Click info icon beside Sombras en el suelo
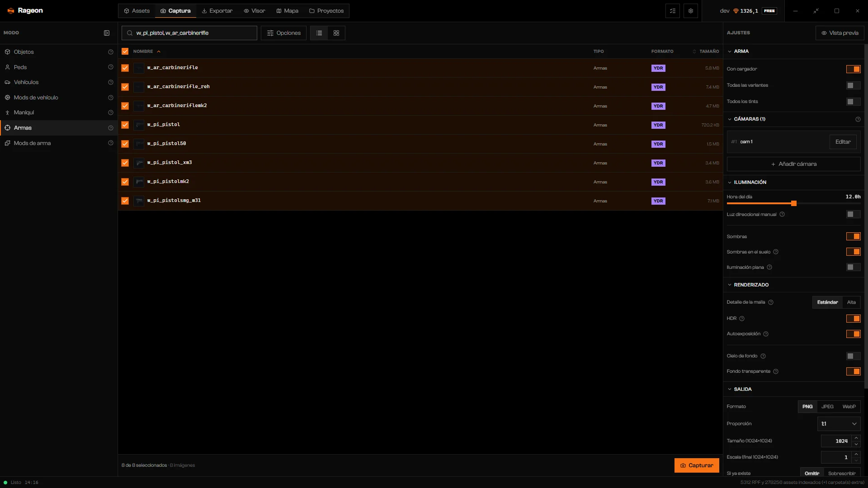This screenshot has width=868, height=488. click(x=776, y=252)
